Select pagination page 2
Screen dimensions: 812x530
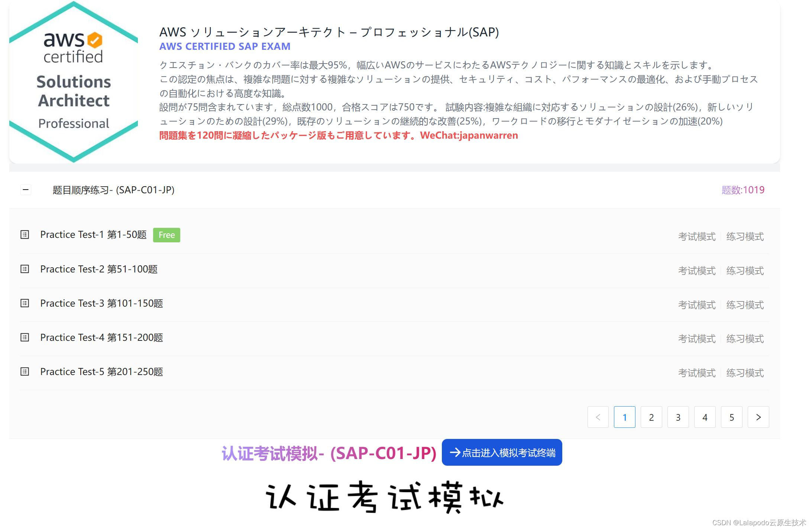(651, 417)
